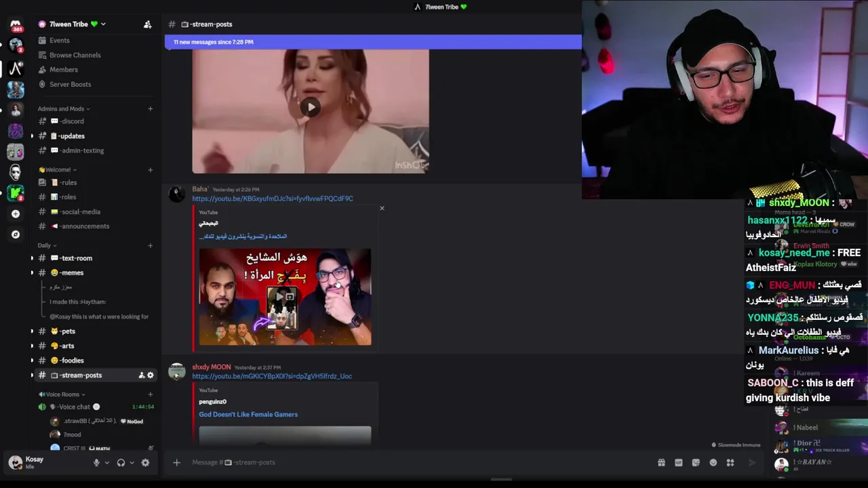Select the purple octopus server icon

(16, 131)
